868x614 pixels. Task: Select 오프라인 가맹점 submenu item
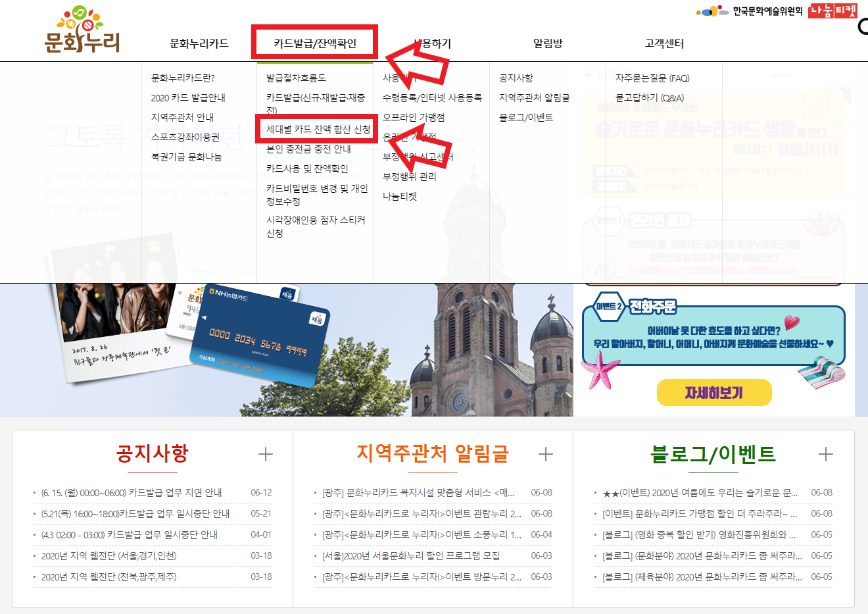tap(414, 117)
